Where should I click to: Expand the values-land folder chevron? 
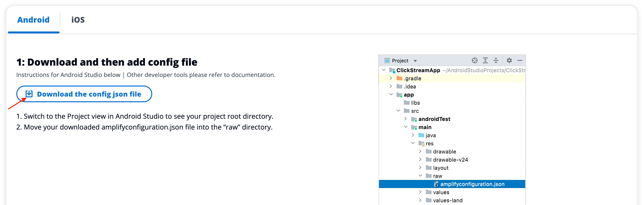(420, 200)
